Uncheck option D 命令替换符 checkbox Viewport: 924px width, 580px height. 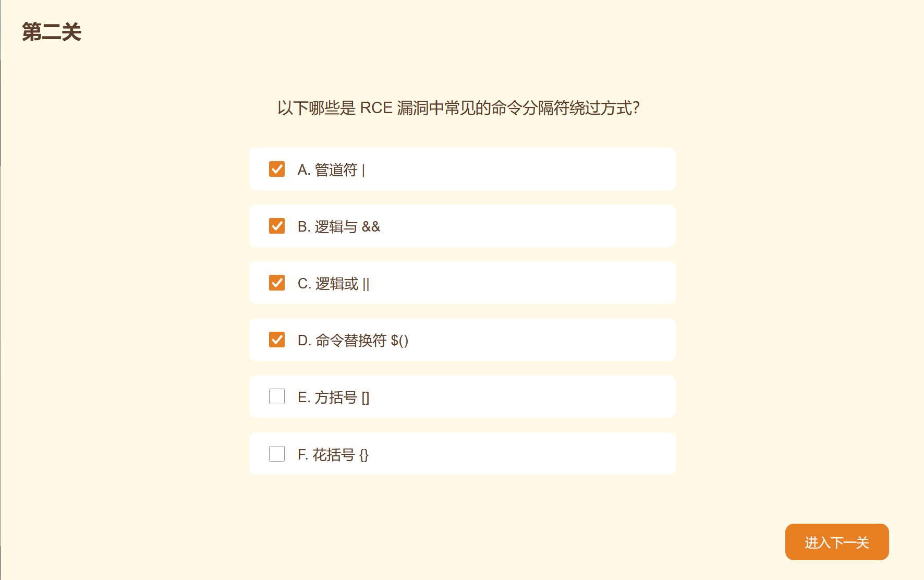coord(277,340)
